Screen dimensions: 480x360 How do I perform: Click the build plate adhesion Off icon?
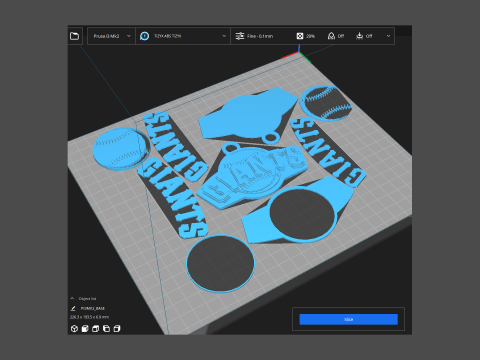click(359, 36)
